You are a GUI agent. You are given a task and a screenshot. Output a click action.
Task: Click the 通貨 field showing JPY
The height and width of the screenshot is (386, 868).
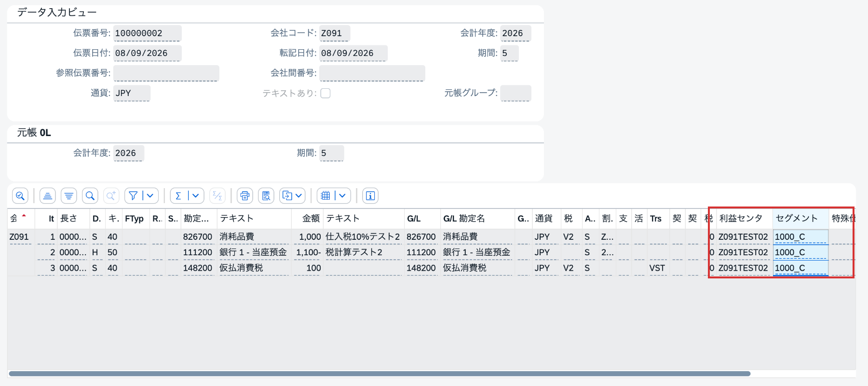pos(132,93)
